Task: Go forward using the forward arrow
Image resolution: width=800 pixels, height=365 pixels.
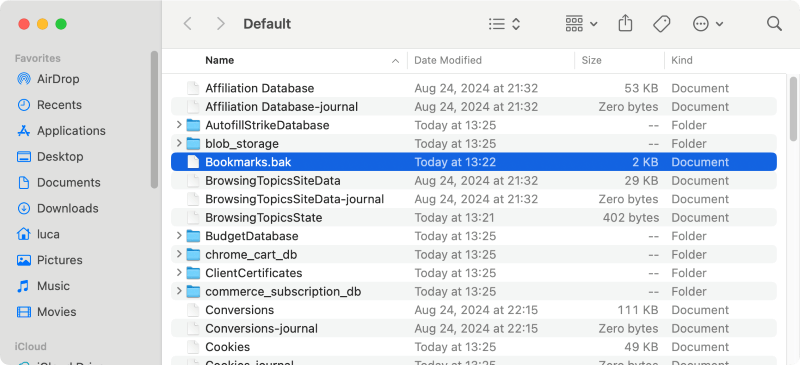Action: tap(220, 24)
